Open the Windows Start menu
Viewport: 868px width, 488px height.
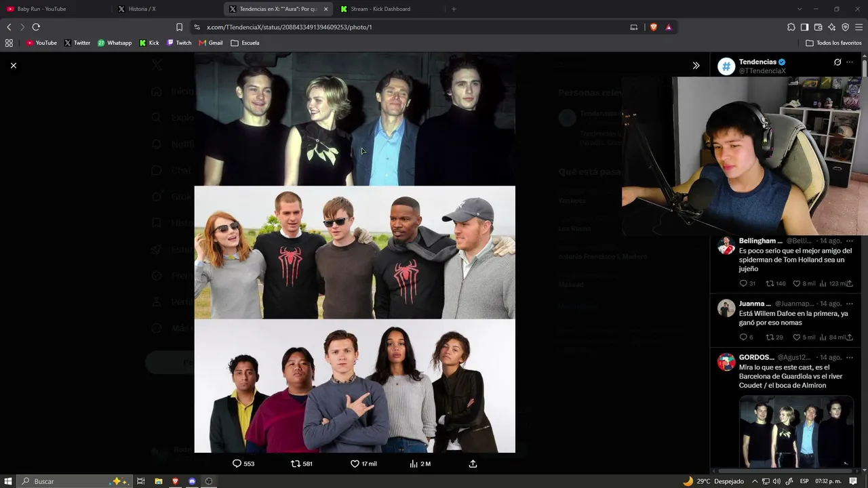8,481
